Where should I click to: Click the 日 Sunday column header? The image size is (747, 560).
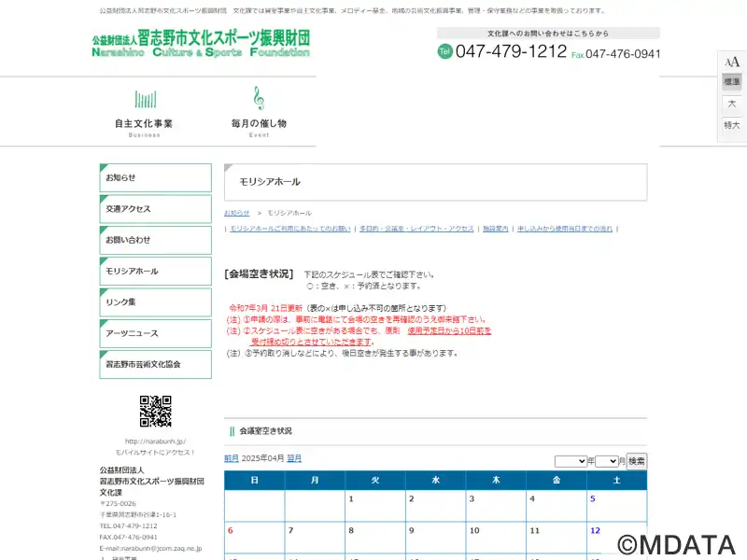tap(255, 481)
